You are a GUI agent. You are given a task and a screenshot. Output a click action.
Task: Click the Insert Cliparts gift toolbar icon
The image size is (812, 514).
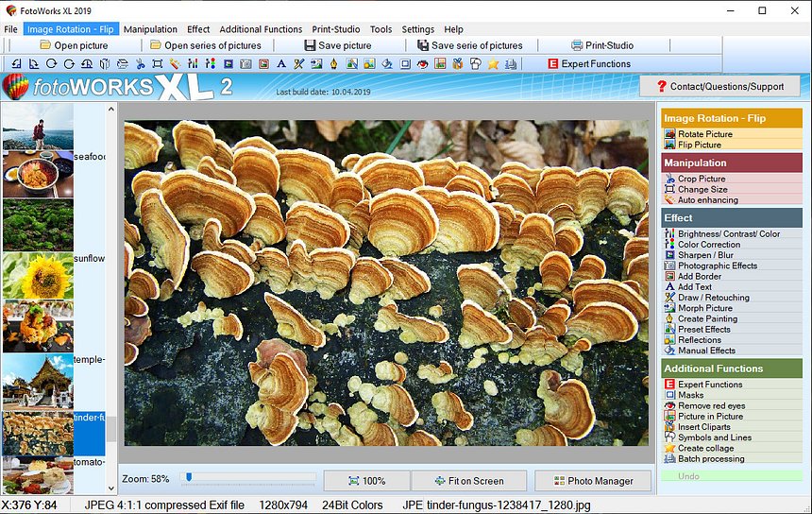pos(458,63)
